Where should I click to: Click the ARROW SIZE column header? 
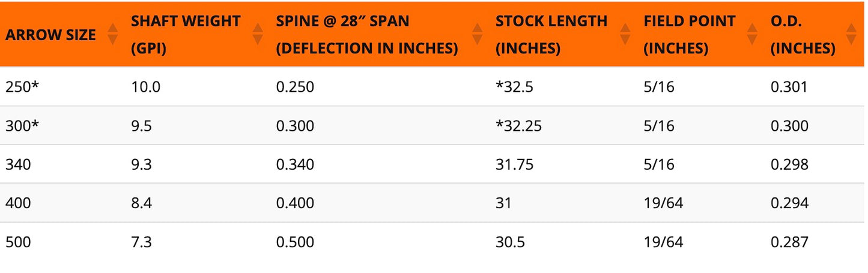tap(50, 35)
